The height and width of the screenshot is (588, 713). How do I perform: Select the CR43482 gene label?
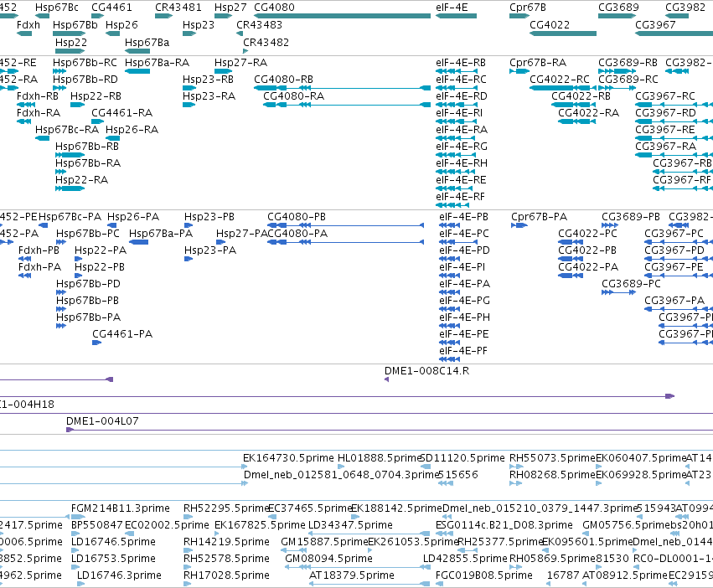[x=266, y=42]
